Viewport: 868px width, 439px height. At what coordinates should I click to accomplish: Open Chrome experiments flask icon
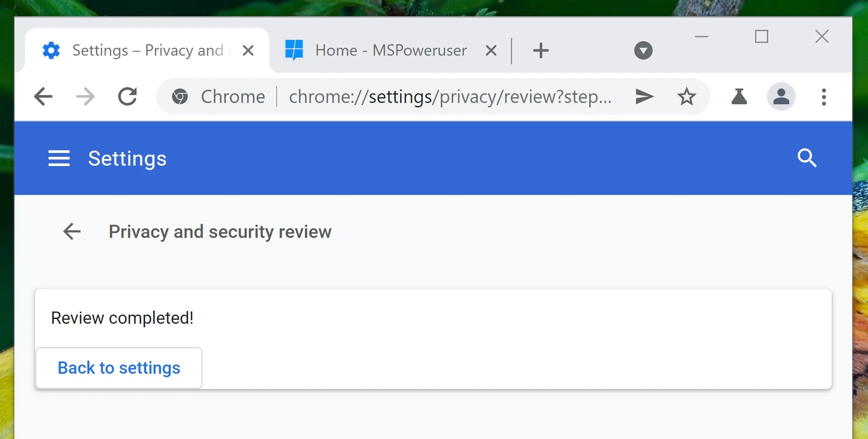[x=739, y=96]
